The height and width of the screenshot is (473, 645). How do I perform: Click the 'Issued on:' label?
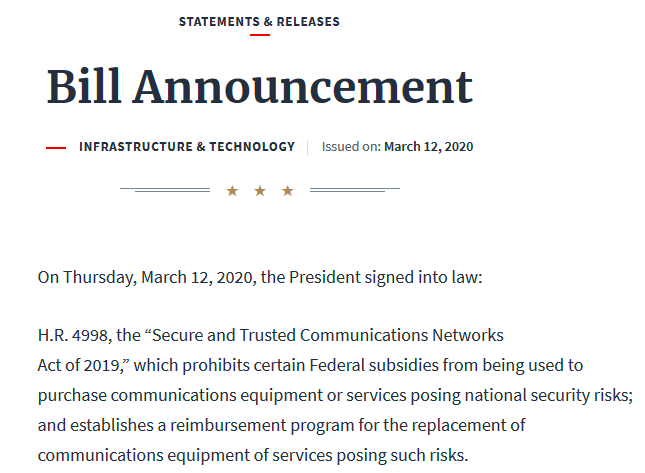tap(351, 147)
